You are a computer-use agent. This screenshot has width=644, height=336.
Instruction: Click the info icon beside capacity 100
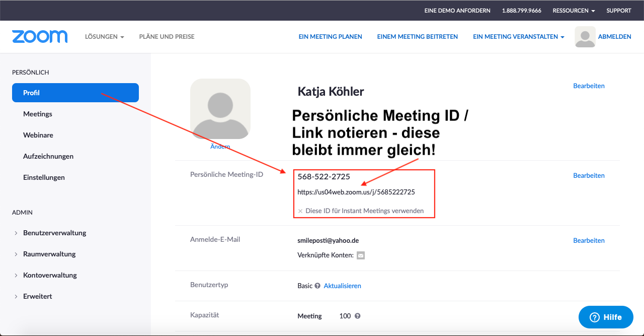[357, 316]
